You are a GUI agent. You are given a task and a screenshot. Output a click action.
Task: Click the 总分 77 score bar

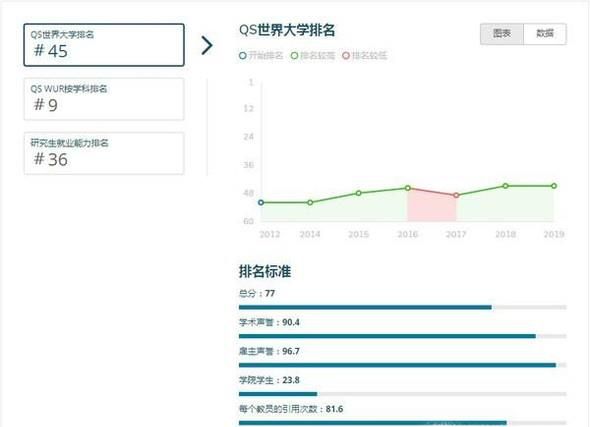[403, 307]
